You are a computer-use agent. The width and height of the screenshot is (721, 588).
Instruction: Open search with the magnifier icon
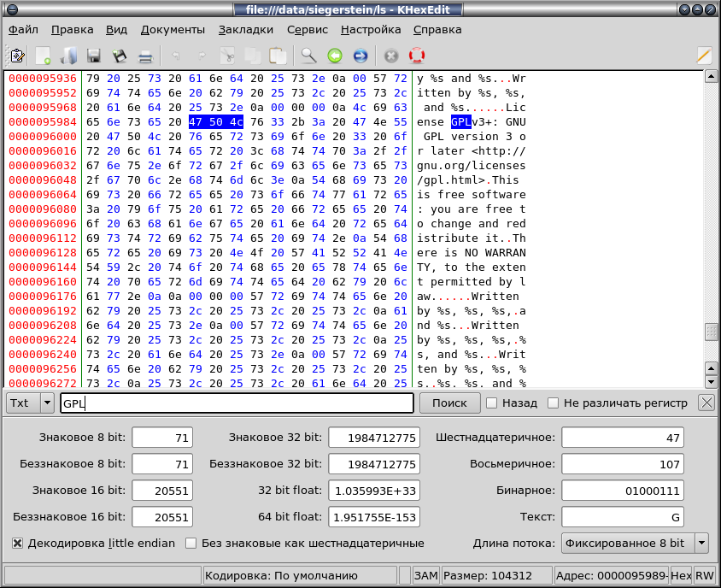308,56
